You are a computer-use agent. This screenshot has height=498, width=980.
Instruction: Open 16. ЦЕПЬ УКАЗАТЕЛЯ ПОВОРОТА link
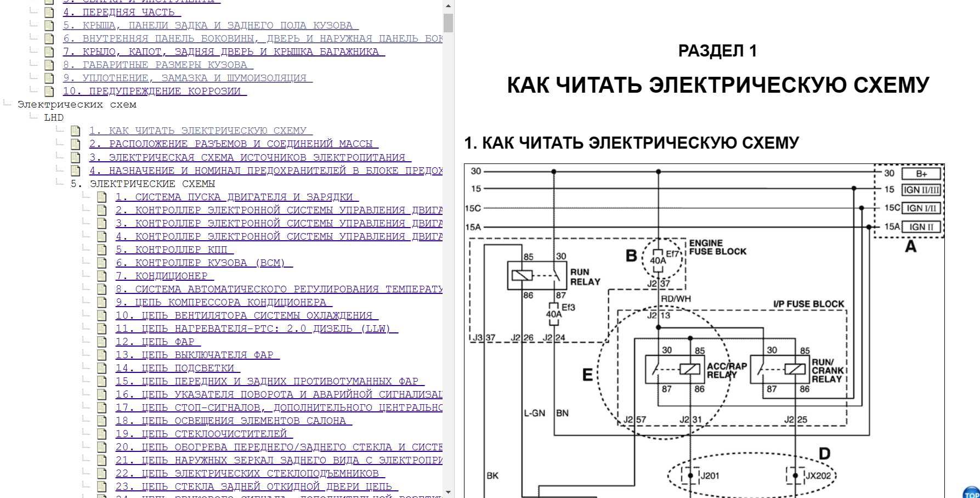(x=279, y=394)
